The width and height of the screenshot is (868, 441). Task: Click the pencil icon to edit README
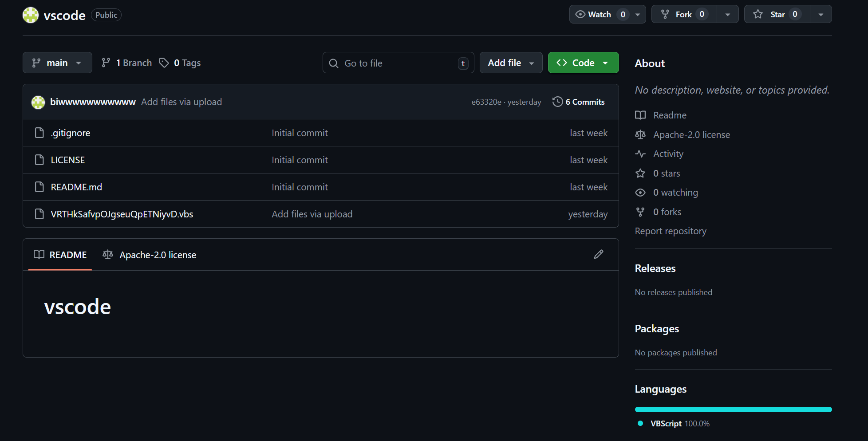(x=599, y=254)
